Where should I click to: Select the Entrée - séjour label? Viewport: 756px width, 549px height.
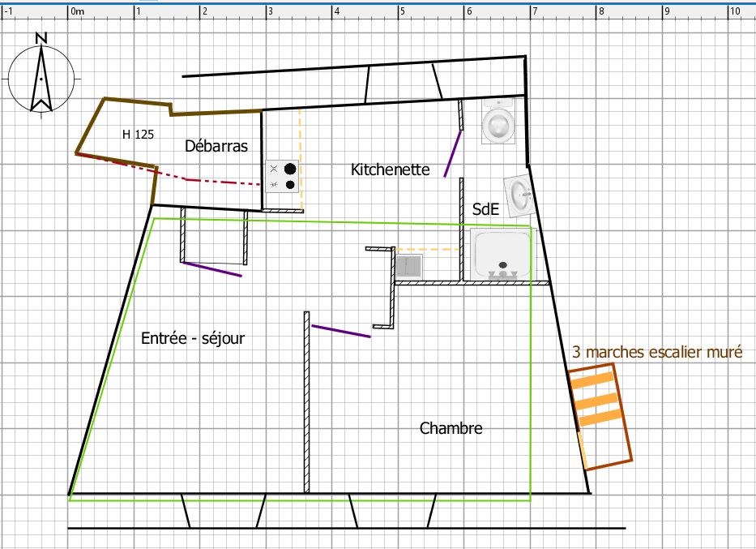[x=193, y=338]
